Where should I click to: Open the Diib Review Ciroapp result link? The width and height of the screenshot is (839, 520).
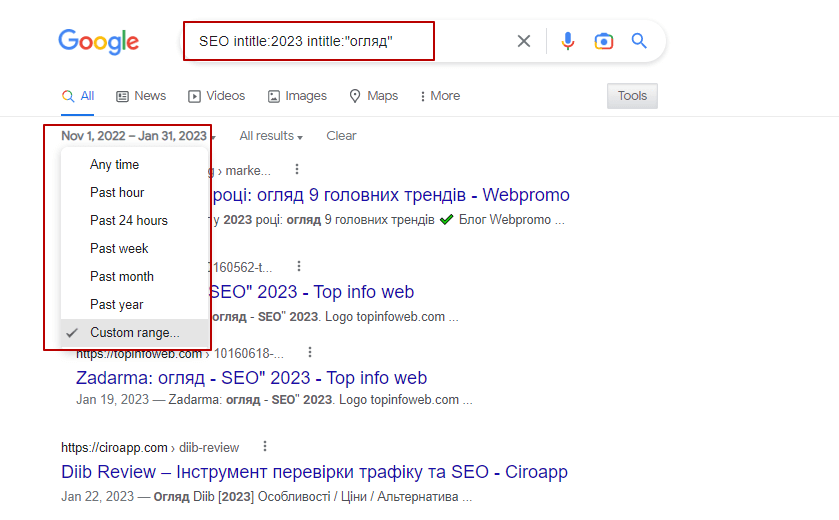coord(314,472)
